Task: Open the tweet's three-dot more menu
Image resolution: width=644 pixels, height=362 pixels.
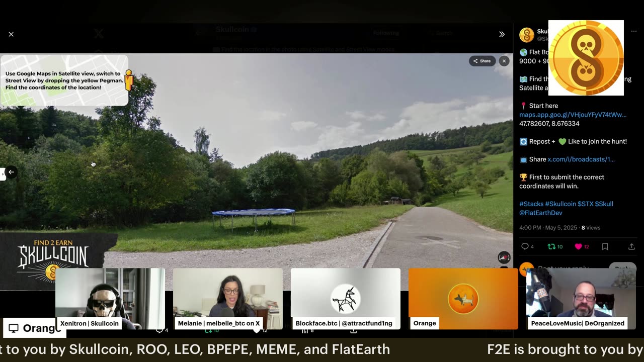Action: 633,31
